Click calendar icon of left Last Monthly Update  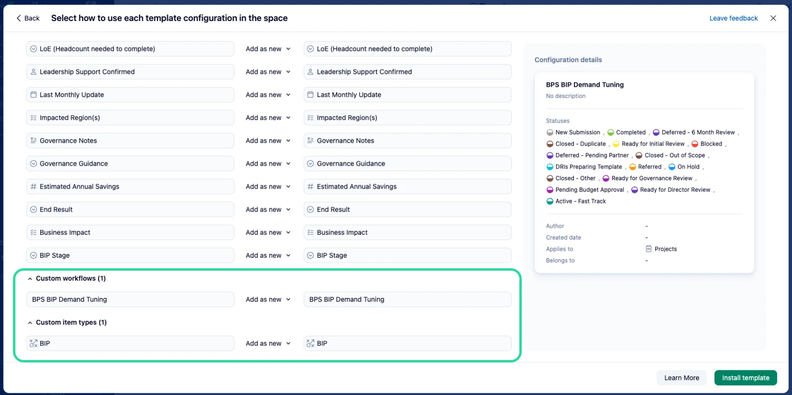(34, 95)
